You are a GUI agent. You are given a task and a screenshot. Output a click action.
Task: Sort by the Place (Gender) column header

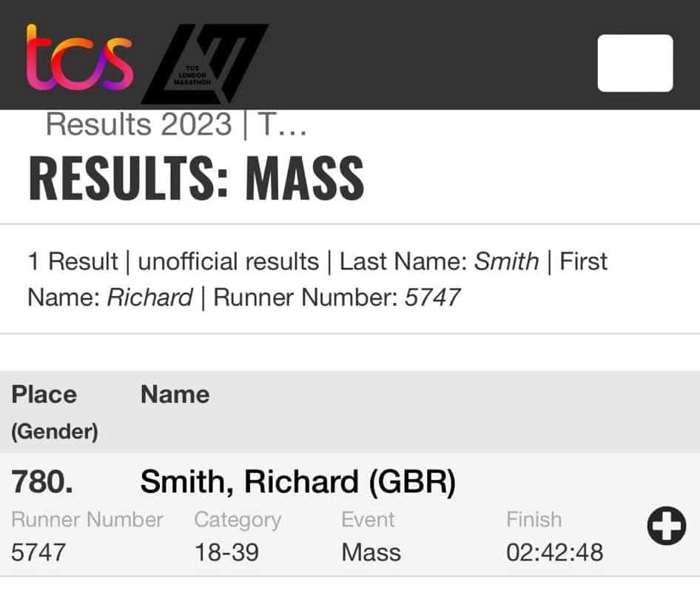coord(55,412)
